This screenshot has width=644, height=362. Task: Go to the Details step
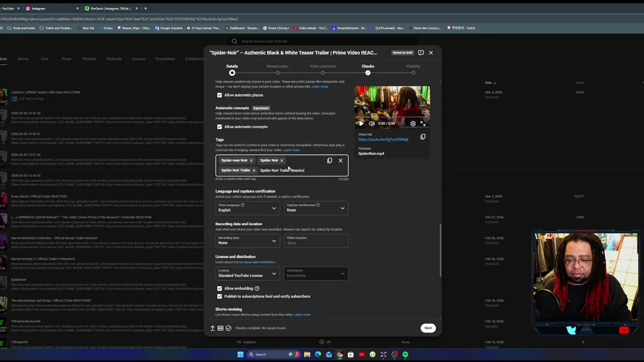point(232,69)
